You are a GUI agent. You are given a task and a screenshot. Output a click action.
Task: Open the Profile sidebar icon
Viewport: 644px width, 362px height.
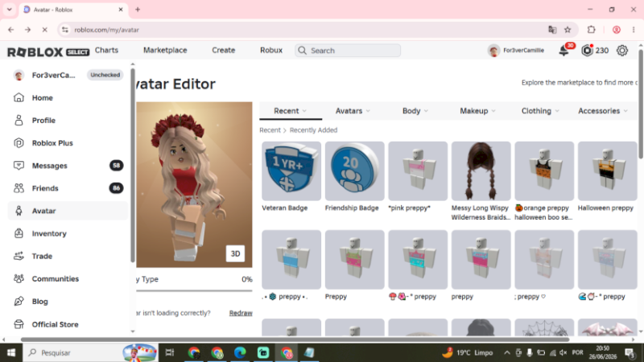click(19, 120)
